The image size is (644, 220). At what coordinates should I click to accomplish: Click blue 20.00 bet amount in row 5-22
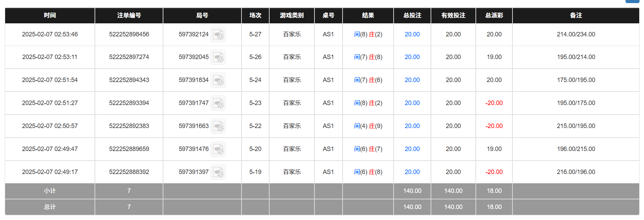[412, 126]
